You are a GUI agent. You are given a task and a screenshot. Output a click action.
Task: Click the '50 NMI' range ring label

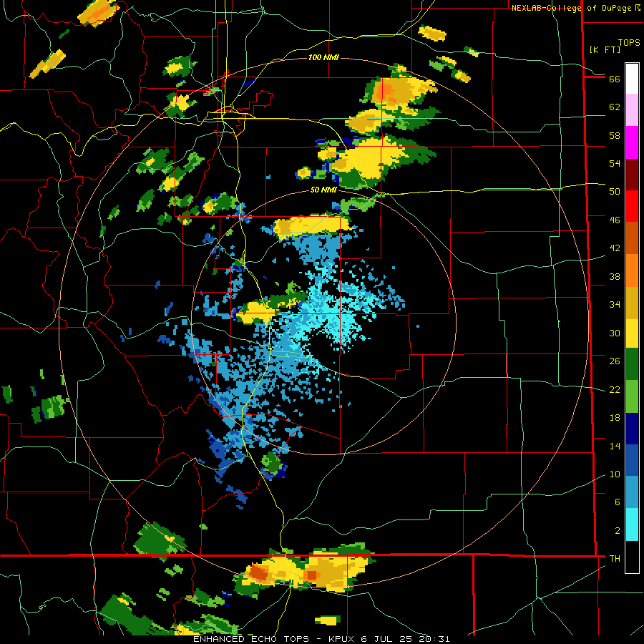323,190
